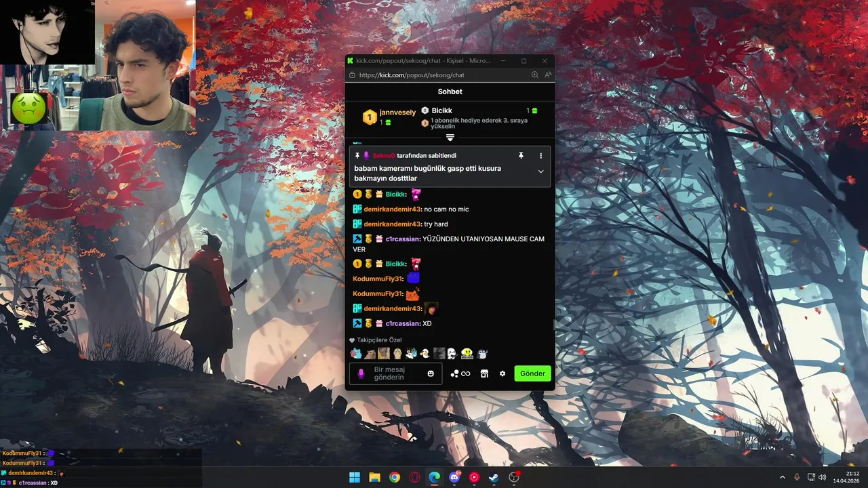Pick the yellow DJ smiley emote
The image size is (868, 488).
pos(467,353)
